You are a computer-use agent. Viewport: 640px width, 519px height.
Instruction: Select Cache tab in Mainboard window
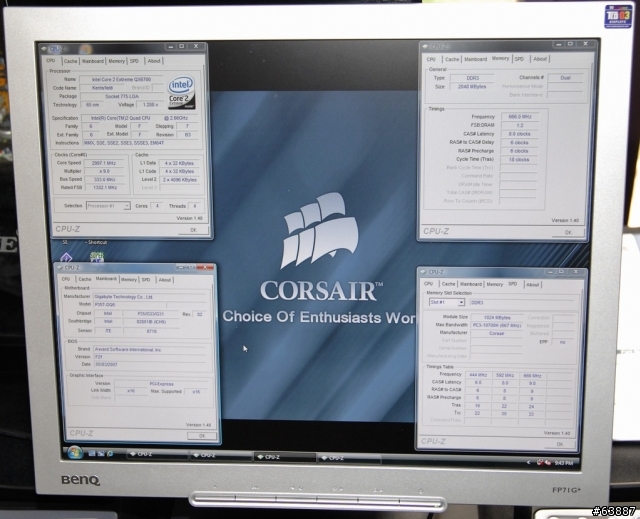click(x=84, y=279)
